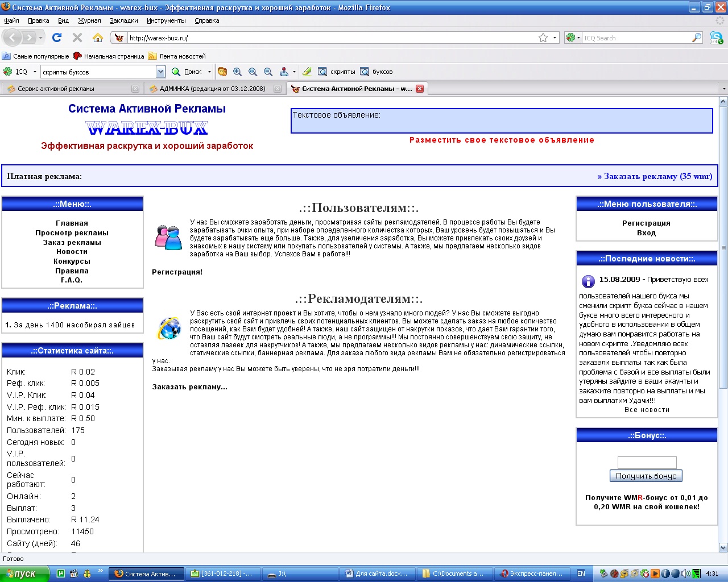Open the list all tabs dropdown
Screen dimensions: 728x582
pos(723,89)
